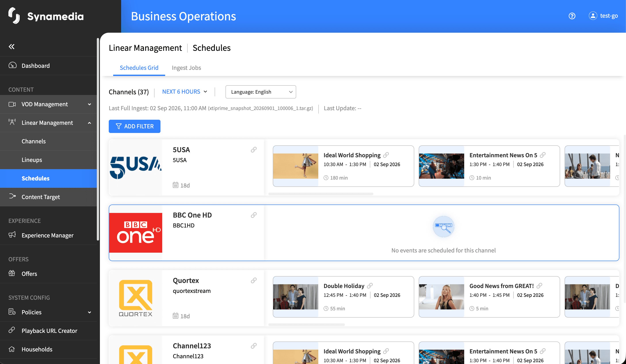
Task: Click Linear Management antenna icon
Action: (x=12, y=122)
